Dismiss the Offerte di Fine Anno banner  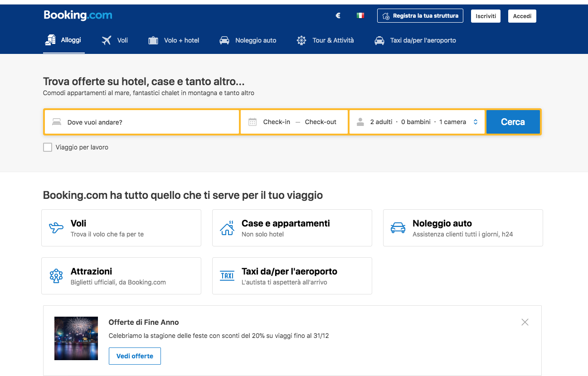click(525, 322)
